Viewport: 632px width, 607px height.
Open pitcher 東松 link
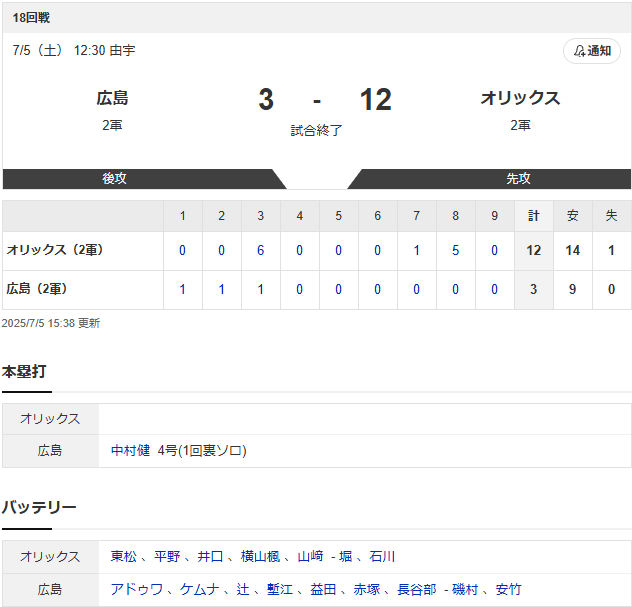124,556
